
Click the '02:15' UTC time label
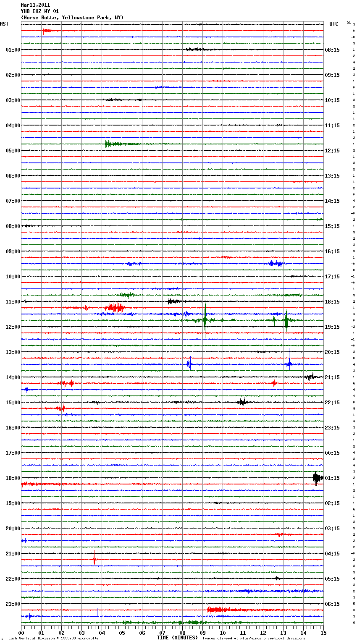(x=332, y=503)
